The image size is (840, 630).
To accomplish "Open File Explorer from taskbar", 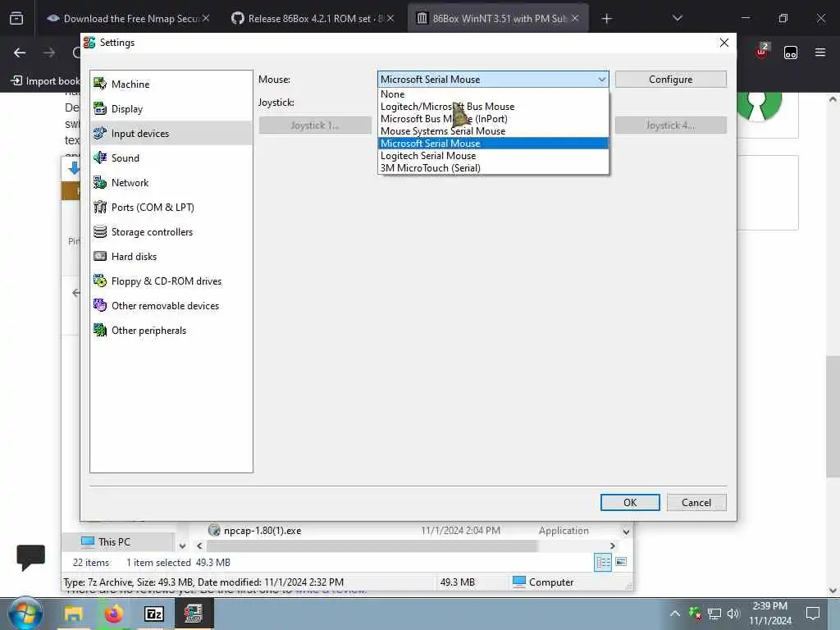I will [73, 614].
